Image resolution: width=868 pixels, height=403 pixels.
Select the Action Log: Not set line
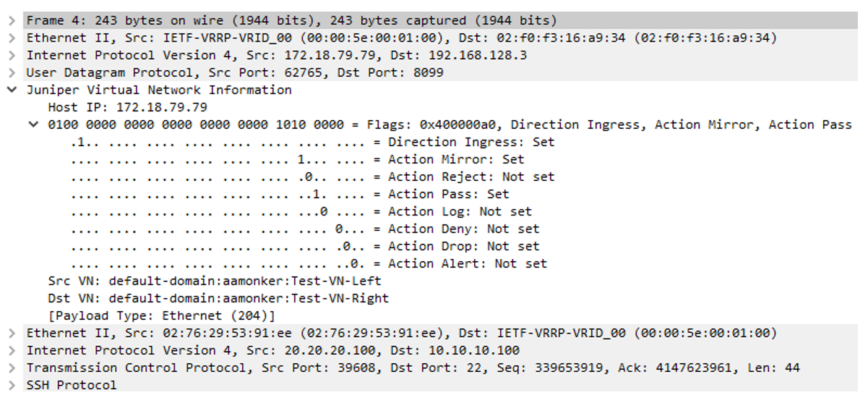301,211
